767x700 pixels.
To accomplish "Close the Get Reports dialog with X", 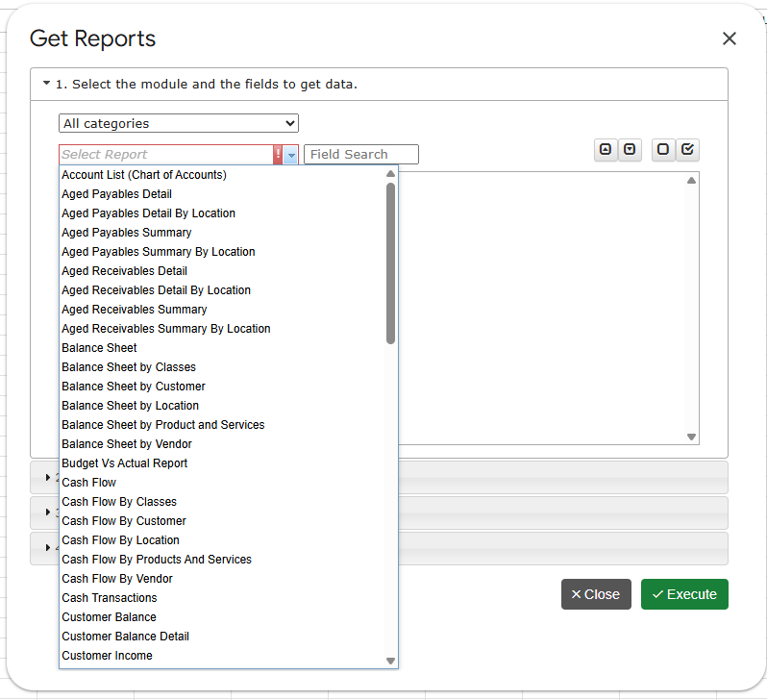I will (x=729, y=38).
